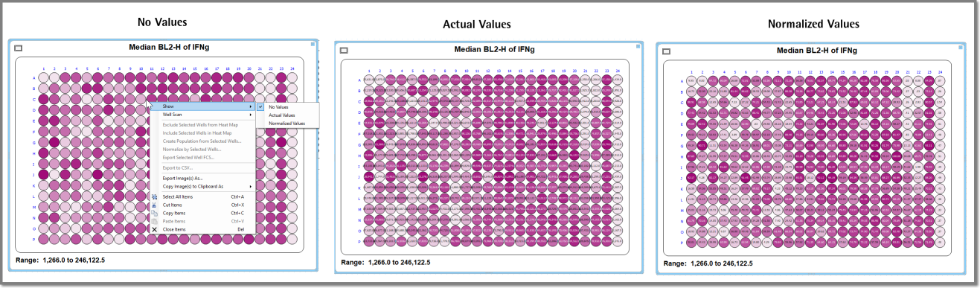Select well A1 in Normalized Values plate

tap(691, 82)
